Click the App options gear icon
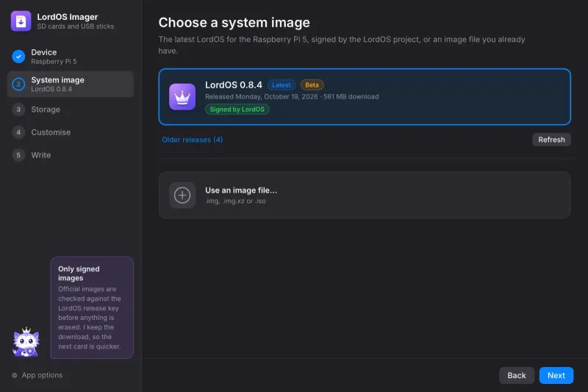 14,375
